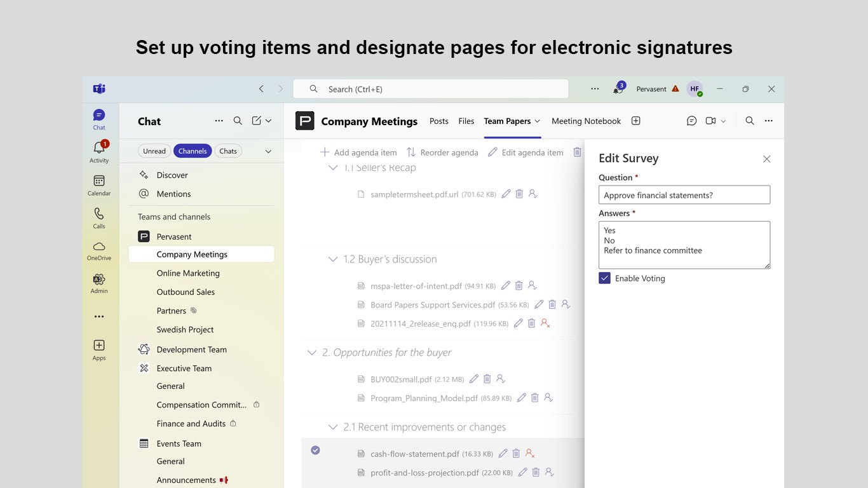Click the survey Question text field
Screen dimensions: 868x488
point(684,195)
